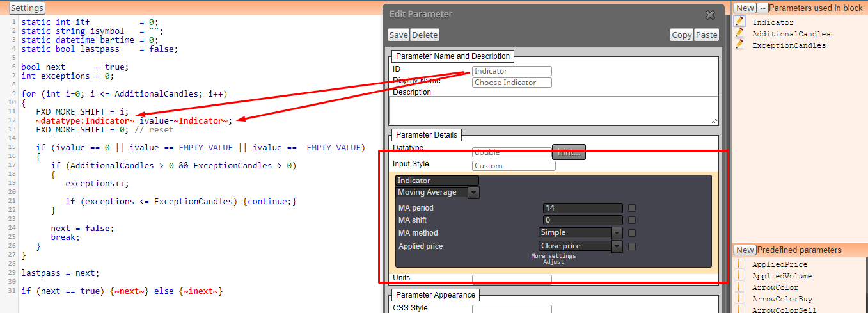Click the MA period value field
Image resolution: width=868 pixels, height=313 pixels.
[x=583, y=208]
